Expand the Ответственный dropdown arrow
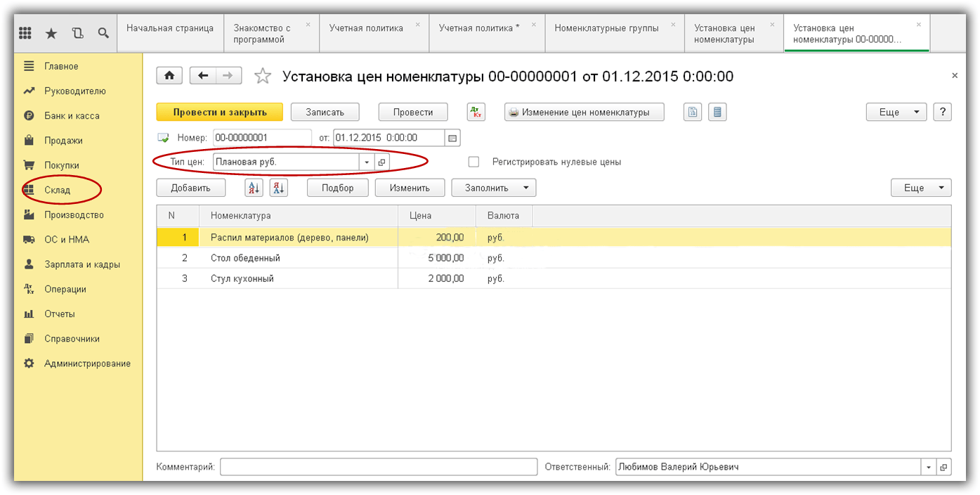Viewport: 980px width, 495px height. pos(928,467)
